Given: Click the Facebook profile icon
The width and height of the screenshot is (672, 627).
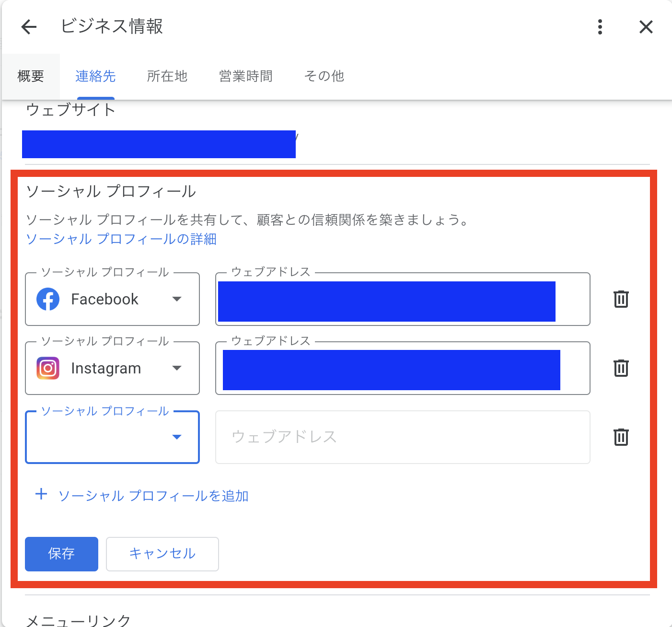Looking at the screenshot, I should click(47, 299).
